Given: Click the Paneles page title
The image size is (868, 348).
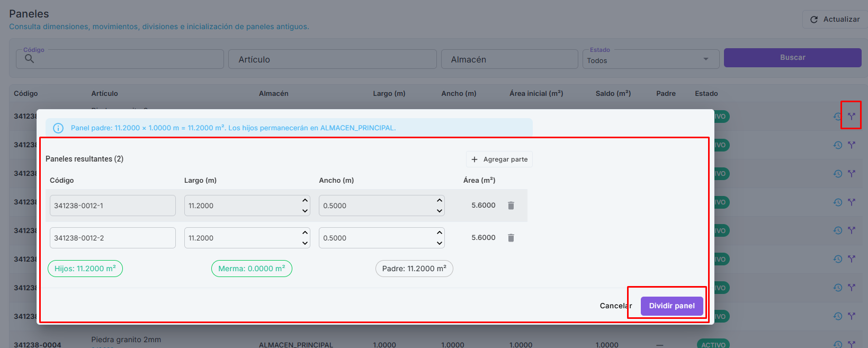Looking at the screenshot, I should [29, 14].
